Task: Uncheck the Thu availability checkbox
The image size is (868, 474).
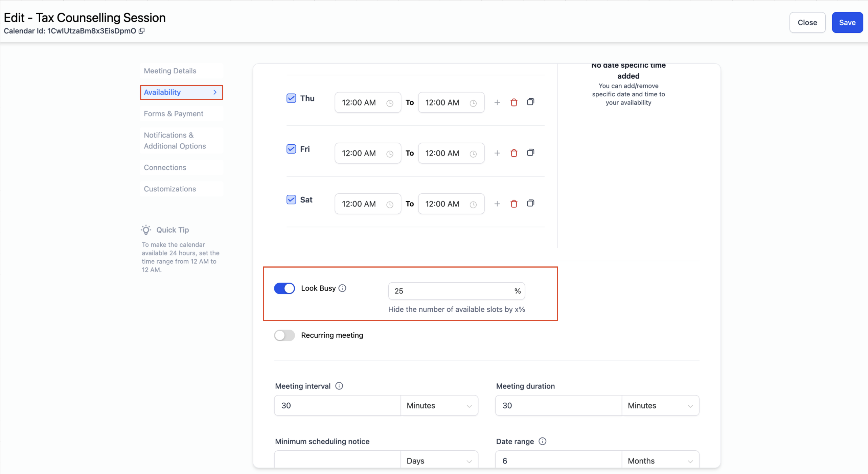Action: 291,98
